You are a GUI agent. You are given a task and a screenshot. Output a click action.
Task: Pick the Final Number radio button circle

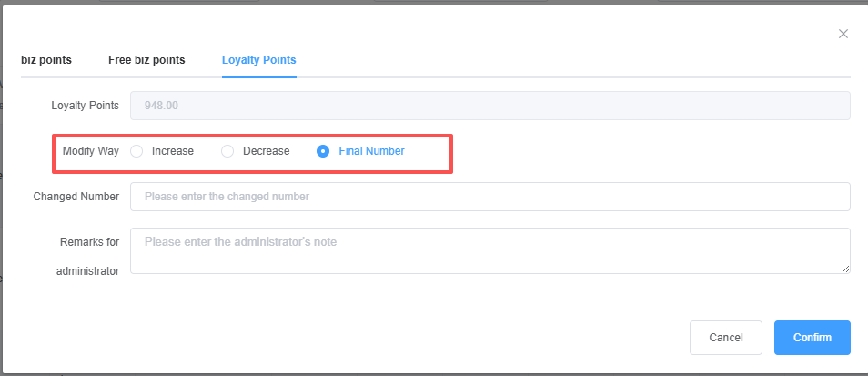click(x=323, y=151)
